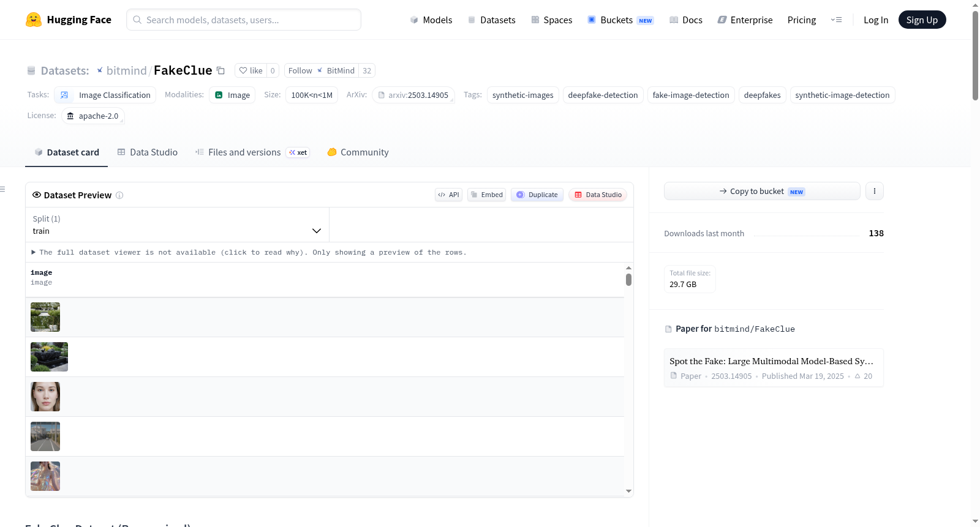Click the Dataset Preview info icon
This screenshot has height=527, width=980.
pos(119,195)
